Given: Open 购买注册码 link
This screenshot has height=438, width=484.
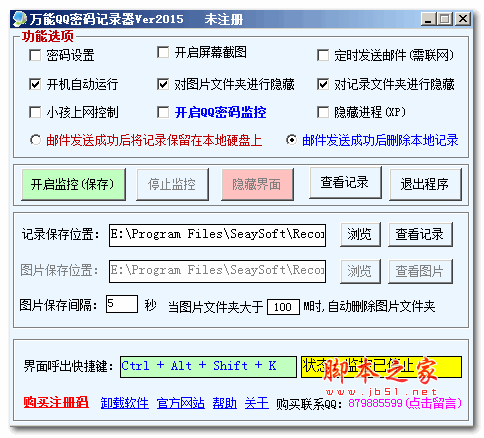Looking at the screenshot, I should coord(56,403).
